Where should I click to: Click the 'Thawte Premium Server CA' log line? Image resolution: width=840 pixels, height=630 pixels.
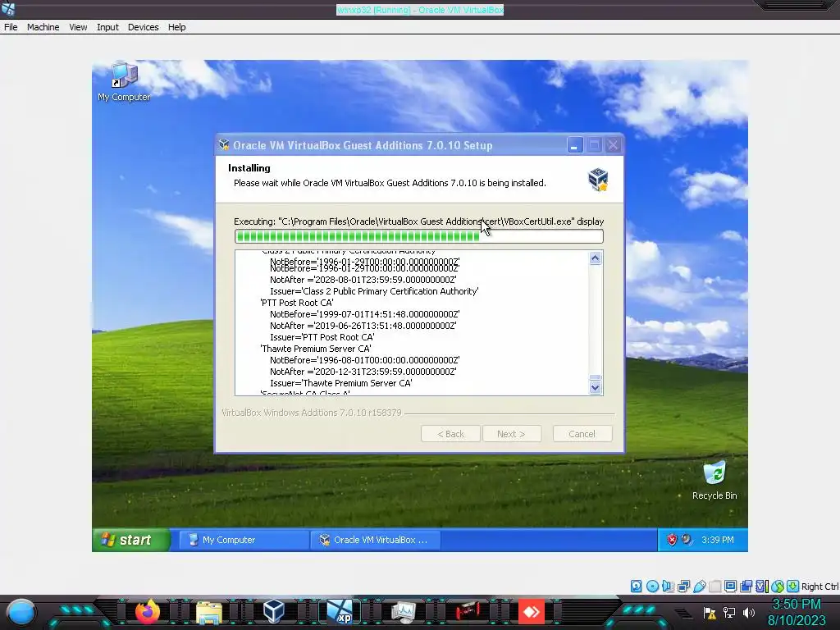[316, 349]
